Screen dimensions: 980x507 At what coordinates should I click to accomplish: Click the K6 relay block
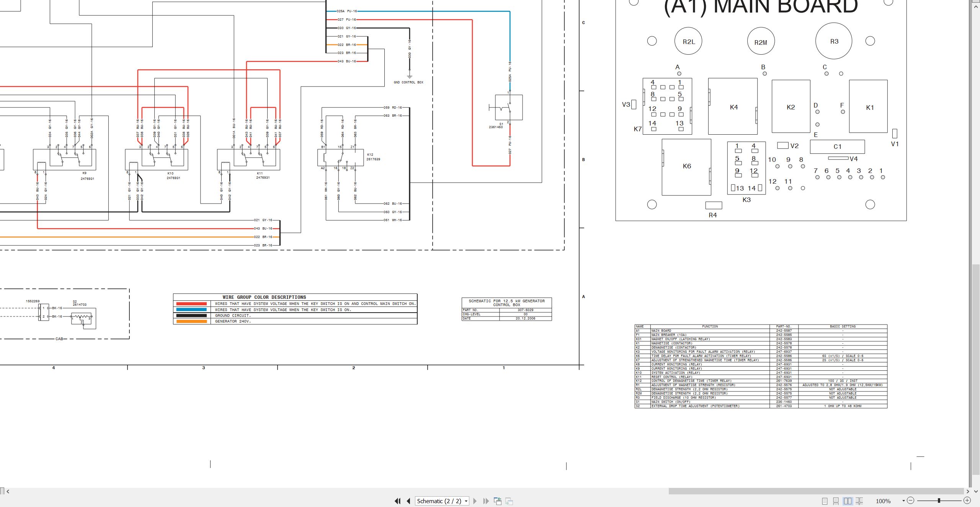pyautogui.click(x=686, y=167)
